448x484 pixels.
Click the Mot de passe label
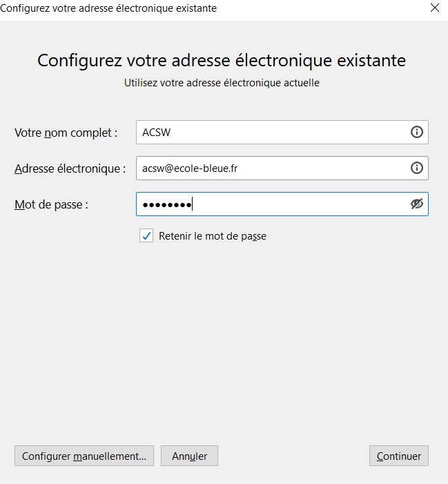(x=51, y=204)
